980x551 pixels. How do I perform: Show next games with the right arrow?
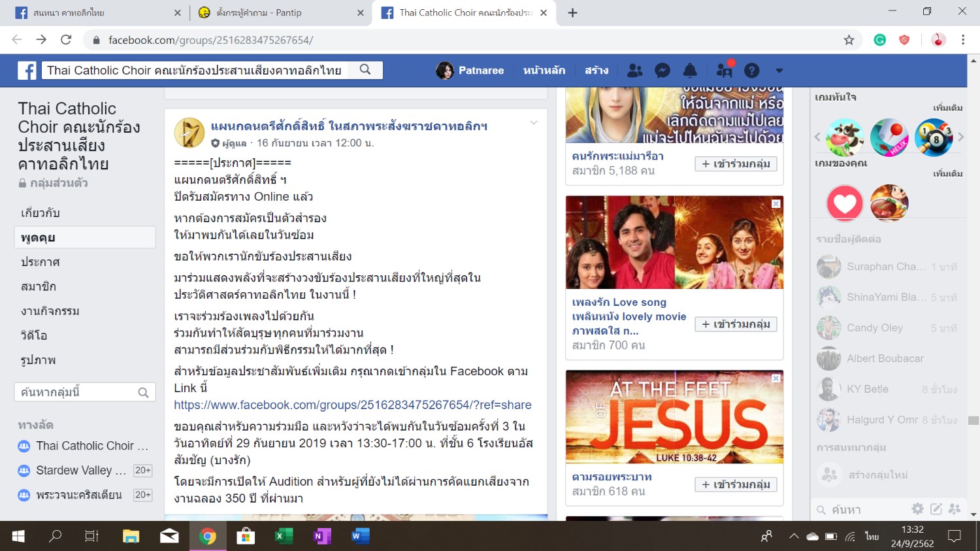click(960, 137)
